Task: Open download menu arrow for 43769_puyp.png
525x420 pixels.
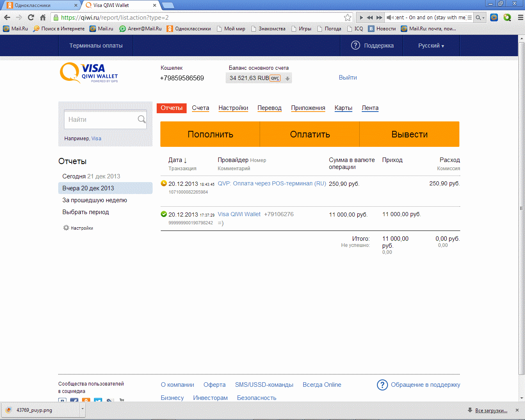Action: (82, 410)
